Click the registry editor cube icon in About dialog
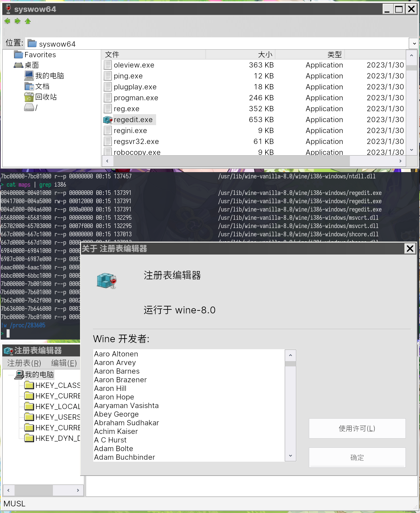 pyautogui.click(x=106, y=280)
